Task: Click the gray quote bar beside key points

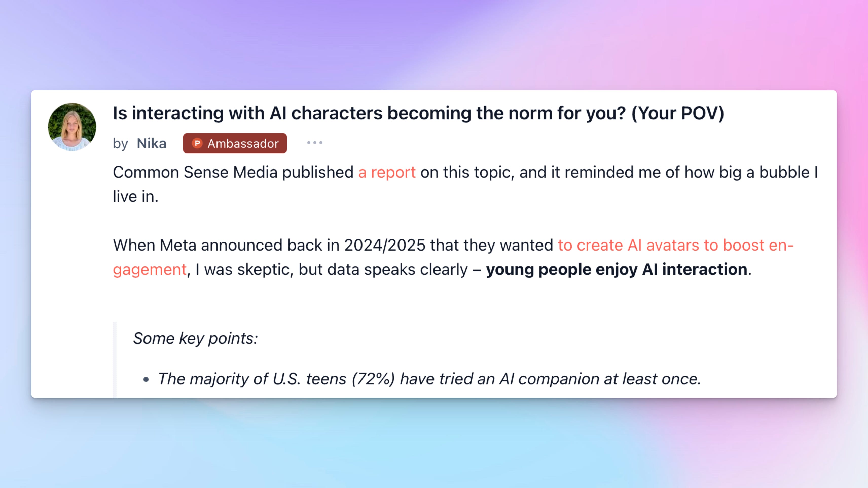Action: pyautogui.click(x=115, y=359)
